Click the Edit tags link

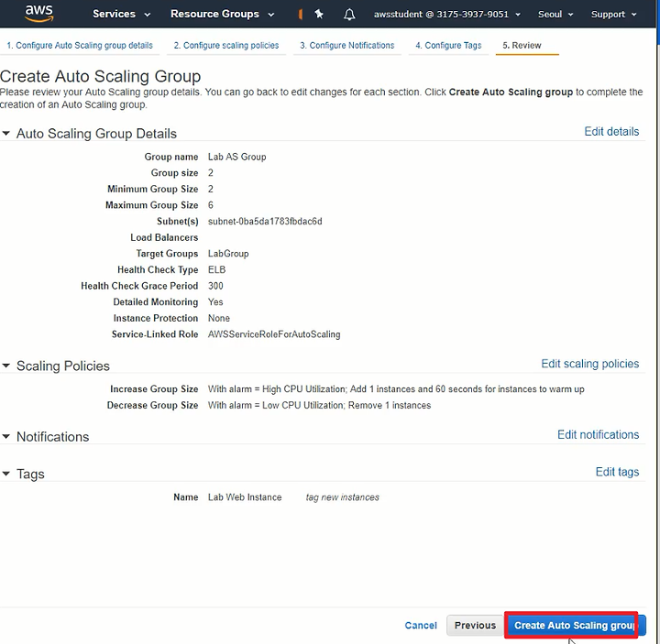coord(617,472)
